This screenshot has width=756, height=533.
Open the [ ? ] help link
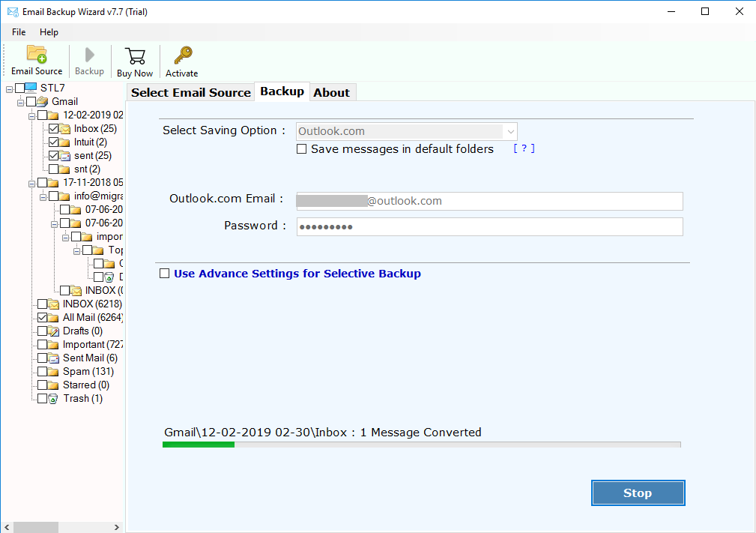pos(524,148)
